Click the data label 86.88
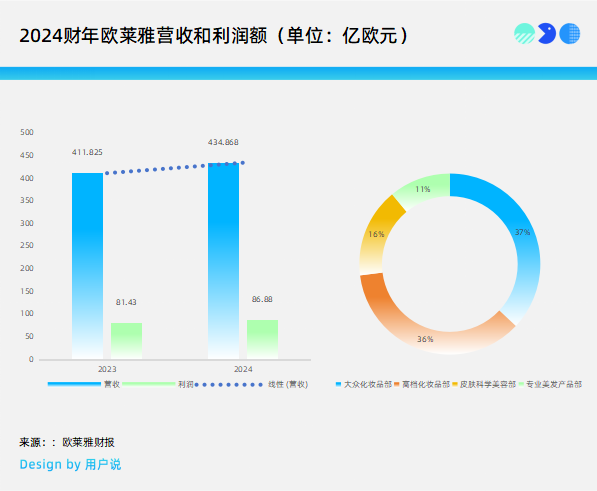Image resolution: width=597 pixels, height=491 pixels. tap(262, 299)
